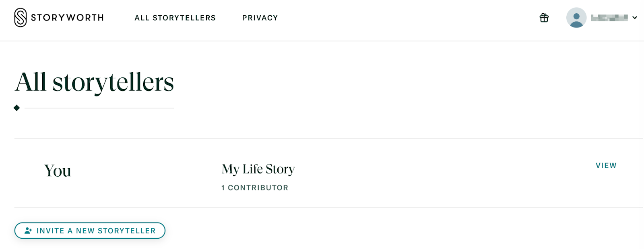Screen dimensions: 644x250
Task: Click the All storytellers page heading
Action: point(95,82)
